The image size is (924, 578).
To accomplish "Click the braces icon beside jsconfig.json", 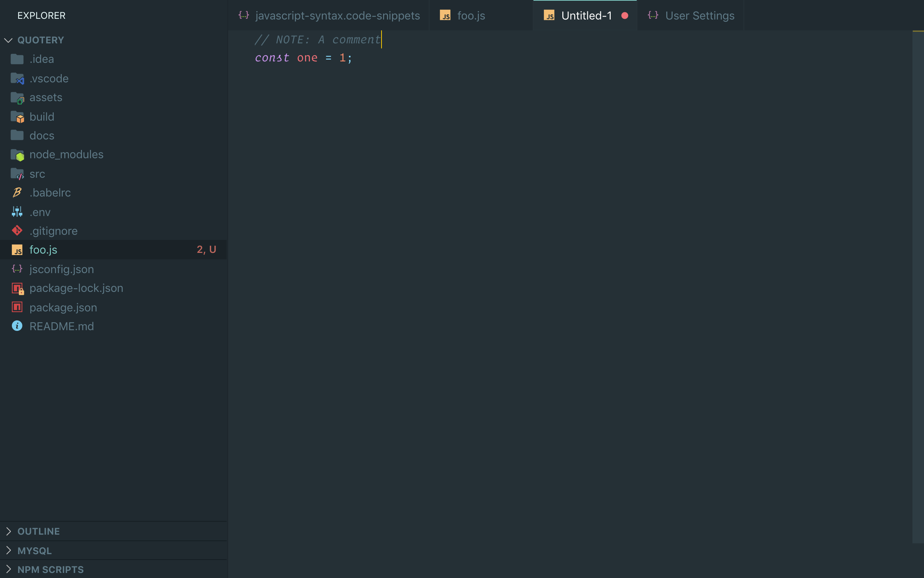I will (x=17, y=269).
